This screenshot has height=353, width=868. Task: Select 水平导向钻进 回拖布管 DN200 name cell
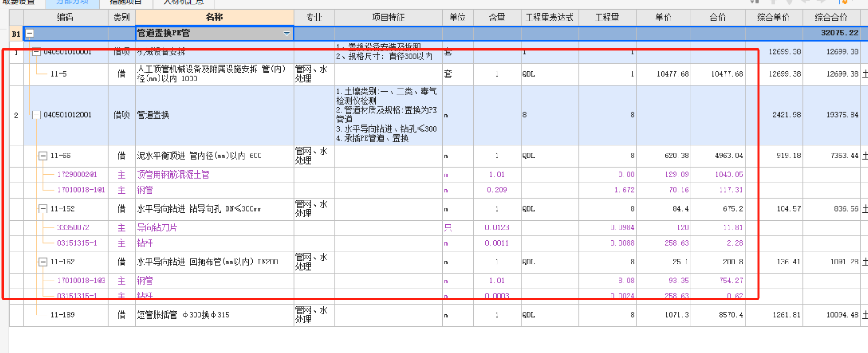pyautogui.click(x=215, y=262)
